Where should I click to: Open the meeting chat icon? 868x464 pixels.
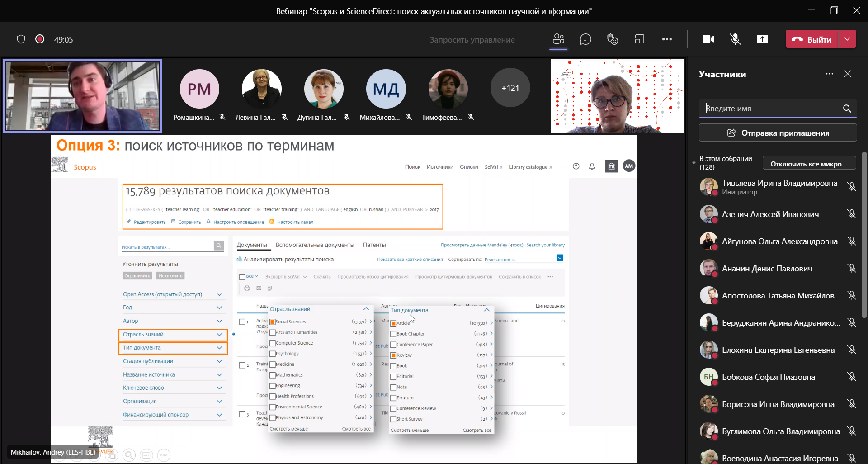(585, 39)
